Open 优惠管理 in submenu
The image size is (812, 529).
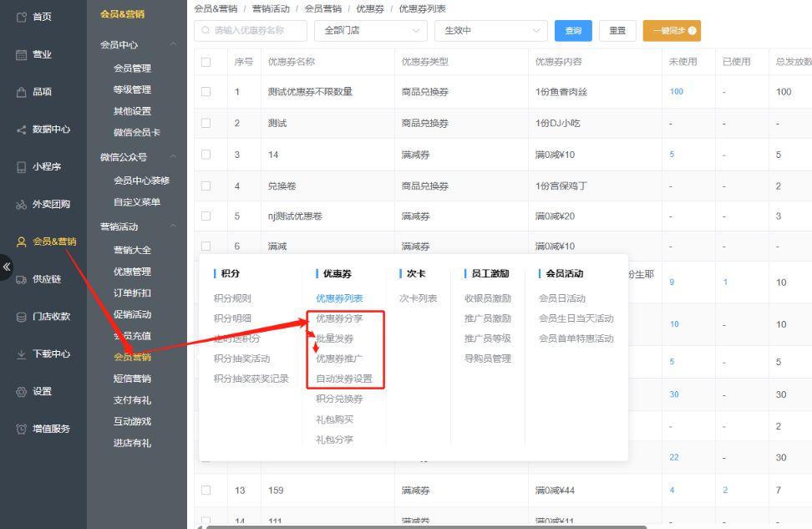pyautogui.click(x=132, y=272)
